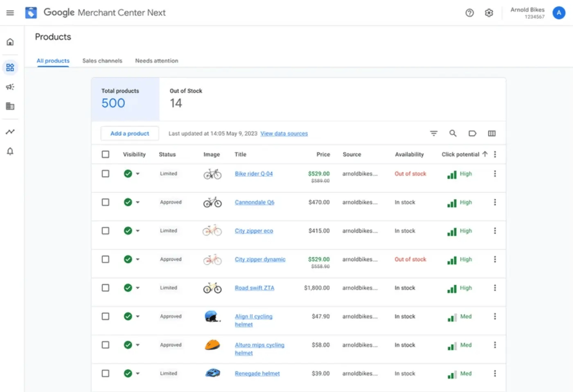
Task: Click the Visibility column header
Action: (x=134, y=154)
